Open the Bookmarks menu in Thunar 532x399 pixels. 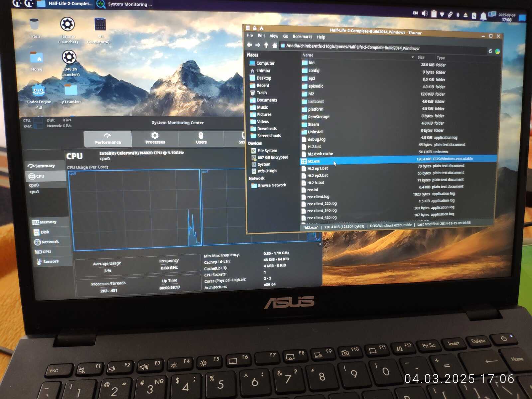point(302,37)
